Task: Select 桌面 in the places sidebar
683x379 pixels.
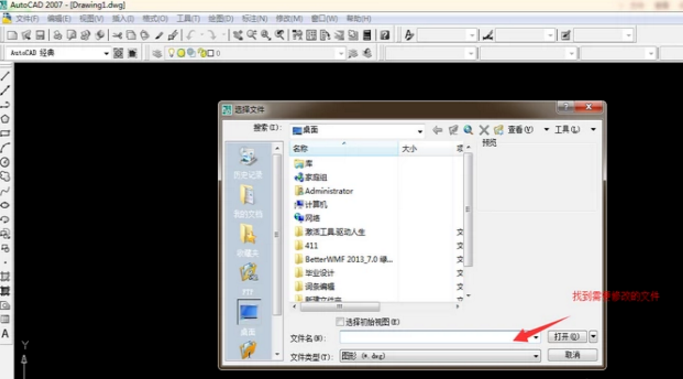Action: [248, 318]
